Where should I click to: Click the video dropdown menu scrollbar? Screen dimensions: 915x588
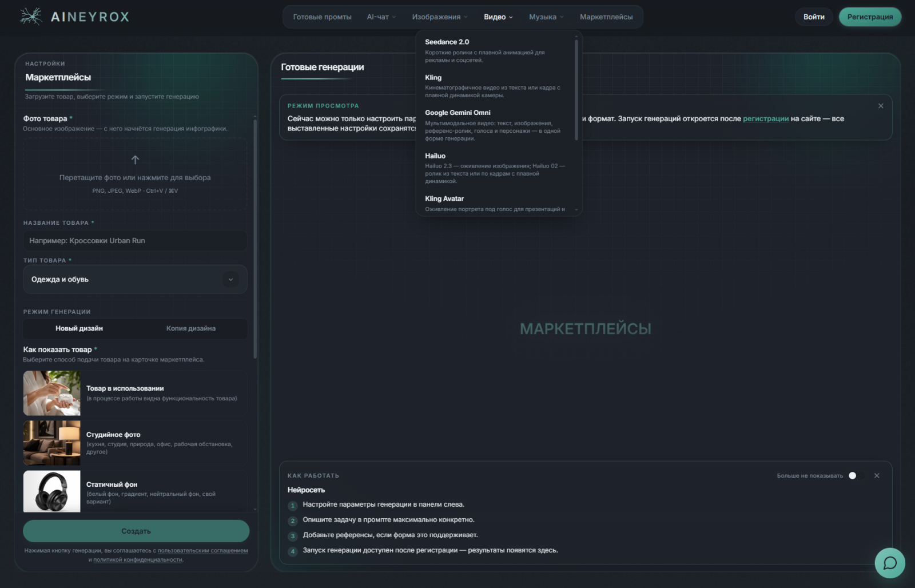[576, 90]
